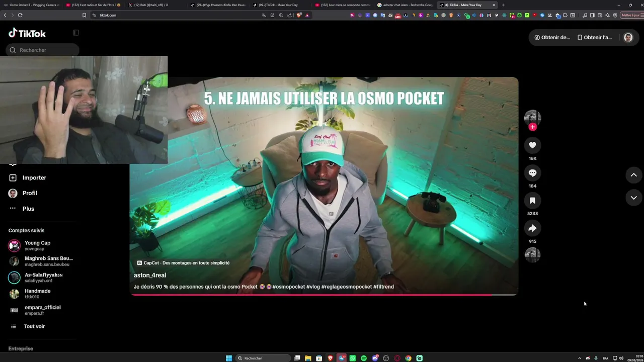Image resolution: width=644 pixels, height=362 pixels.
Task: Collapse the TikTok sidebar panel icon
Action: 76,33
